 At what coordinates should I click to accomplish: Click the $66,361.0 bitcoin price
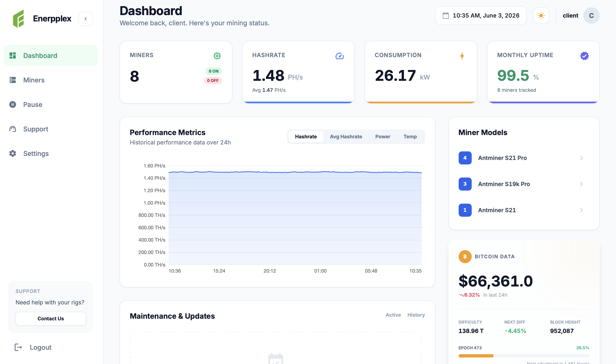pyautogui.click(x=496, y=281)
